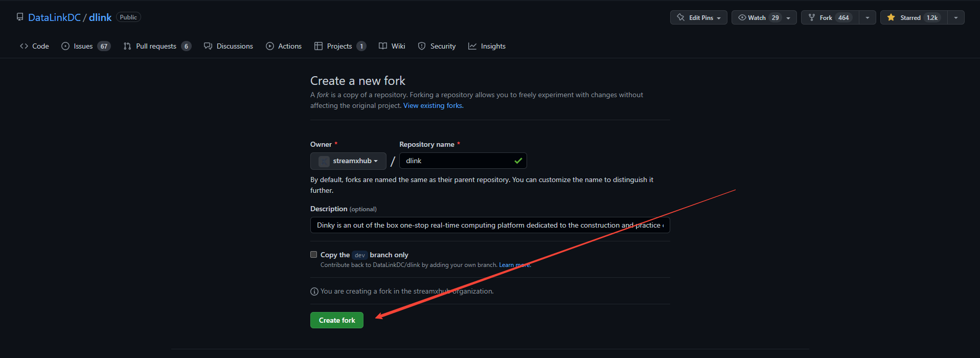Click the info icon beside fork notice
Image resolution: width=980 pixels, height=358 pixels.
coord(314,292)
